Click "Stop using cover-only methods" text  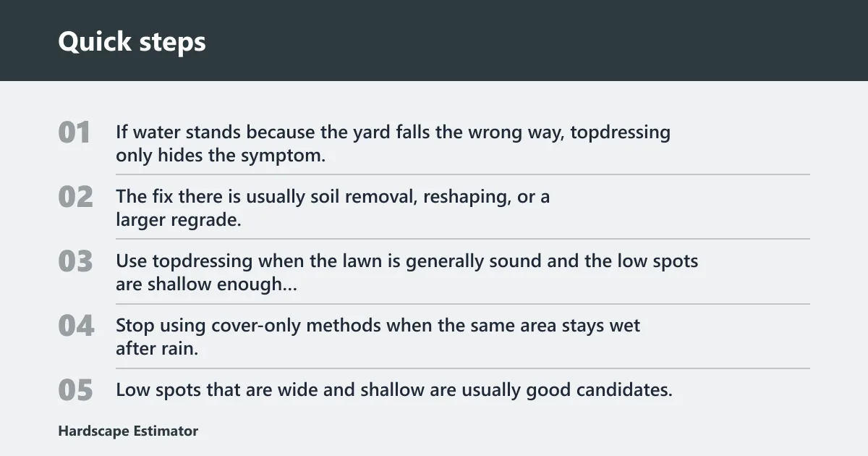[248, 326]
